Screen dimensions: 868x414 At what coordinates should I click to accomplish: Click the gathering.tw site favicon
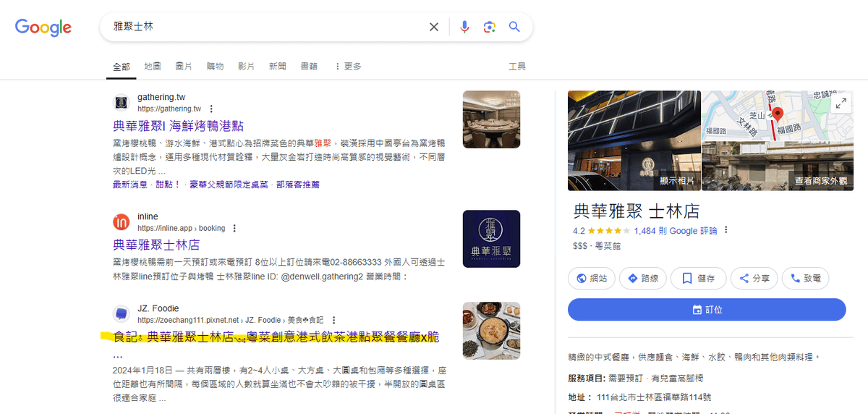tap(122, 103)
